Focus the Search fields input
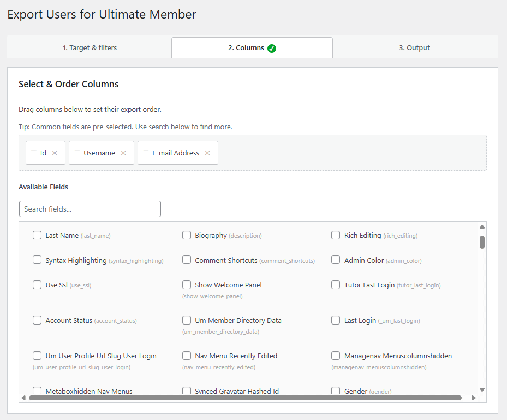 tap(90, 209)
